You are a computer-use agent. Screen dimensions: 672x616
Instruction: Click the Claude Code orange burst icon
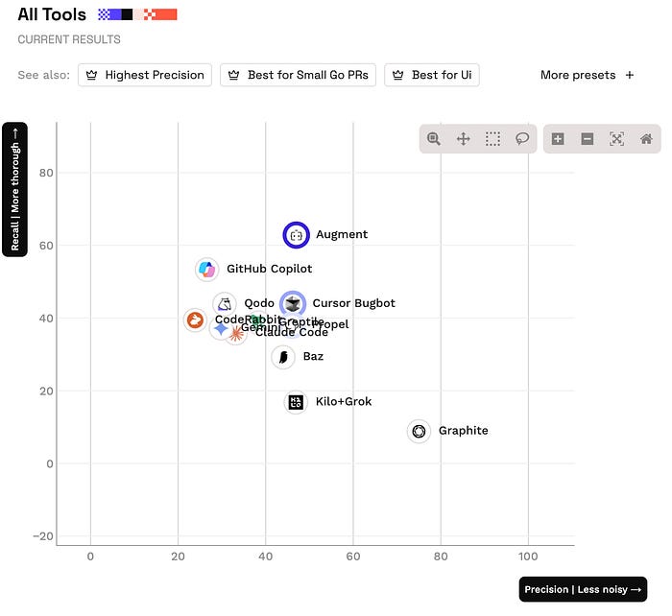[x=236, y=334]
